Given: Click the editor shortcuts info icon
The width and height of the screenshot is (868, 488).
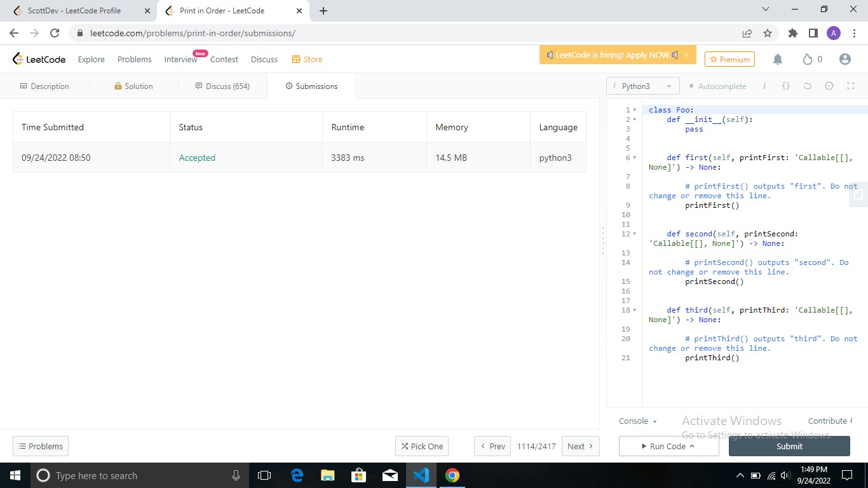Looking at the screenshot, I should pos(764,86).
